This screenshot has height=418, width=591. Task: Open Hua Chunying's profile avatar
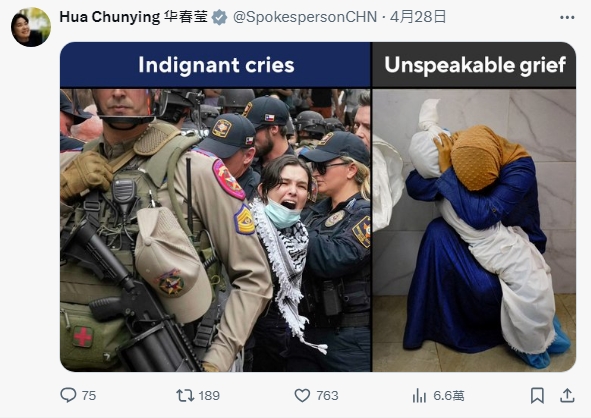(31, 27)
